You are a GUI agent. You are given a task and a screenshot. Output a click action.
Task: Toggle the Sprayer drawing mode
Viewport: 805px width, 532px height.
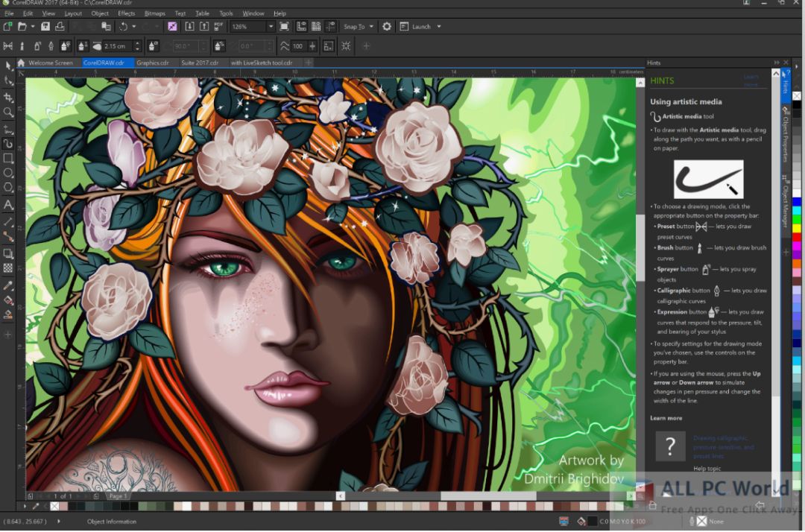(37, 46)
